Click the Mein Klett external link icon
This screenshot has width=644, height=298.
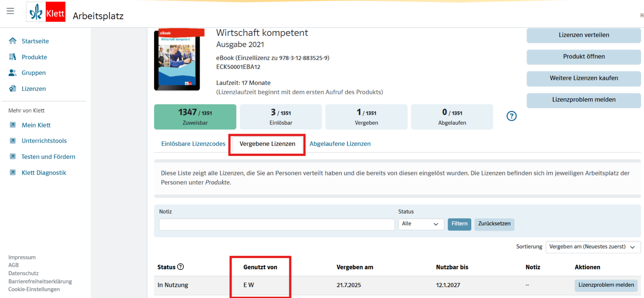[x=13, y=125]
